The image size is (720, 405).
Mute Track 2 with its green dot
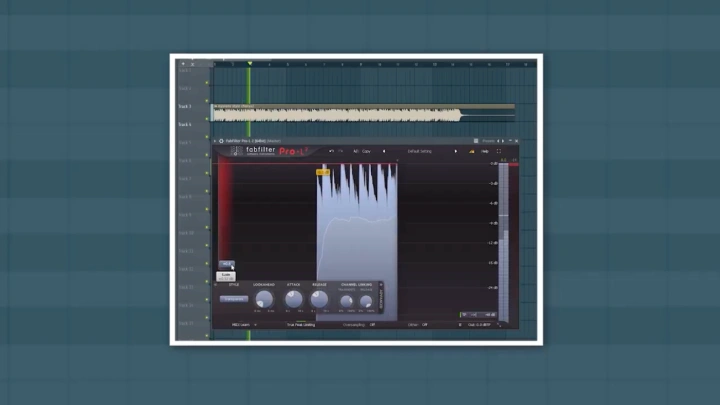point(207,101)
